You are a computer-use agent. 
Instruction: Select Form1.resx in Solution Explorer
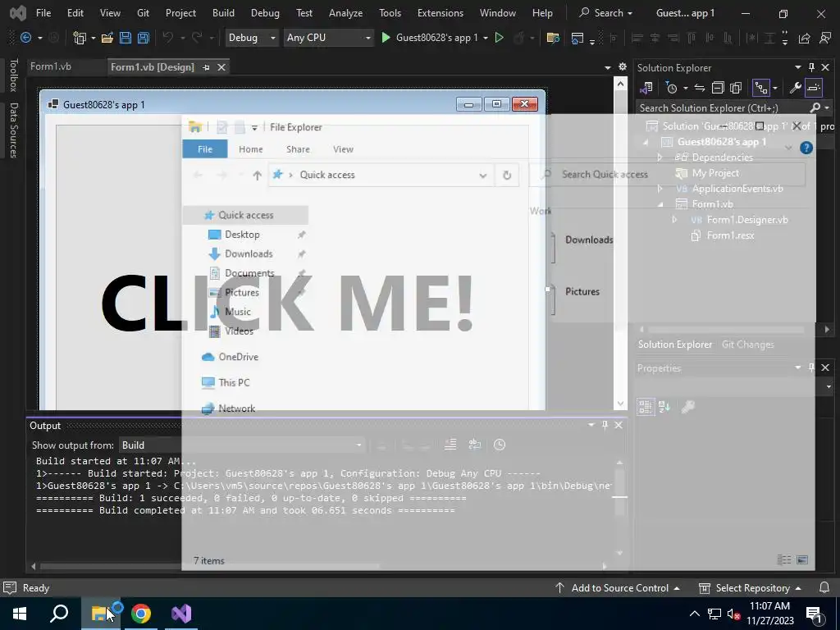(x=729, y=235)
